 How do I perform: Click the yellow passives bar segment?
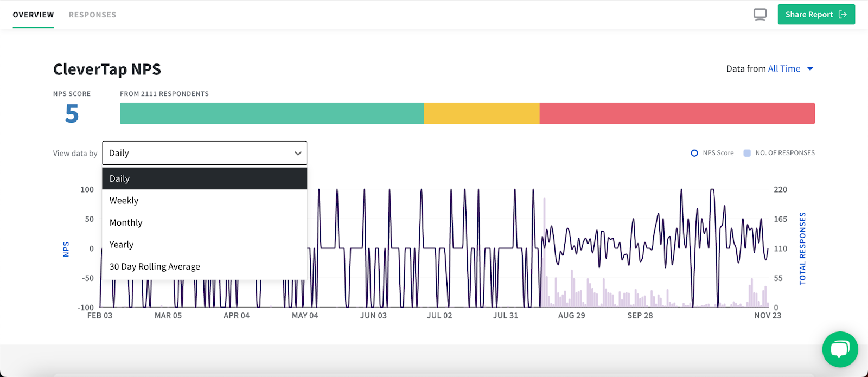(482, 113)
